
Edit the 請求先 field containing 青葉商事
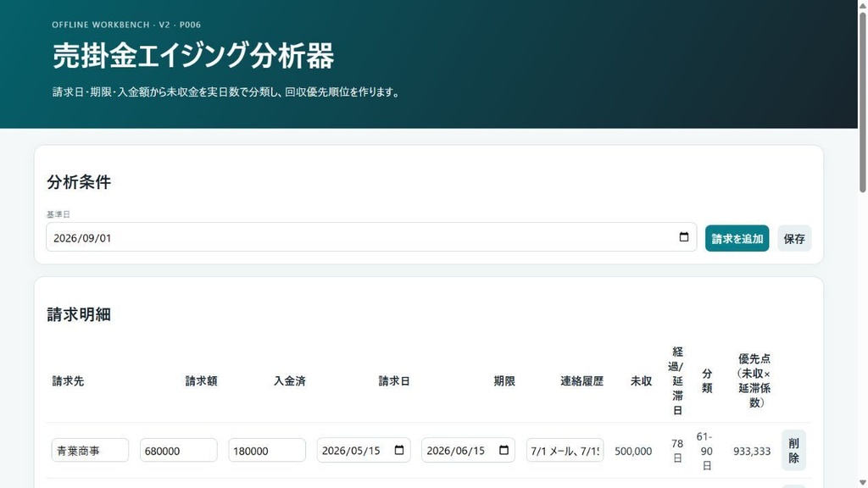pyautogui.click(x=90, y=451)
